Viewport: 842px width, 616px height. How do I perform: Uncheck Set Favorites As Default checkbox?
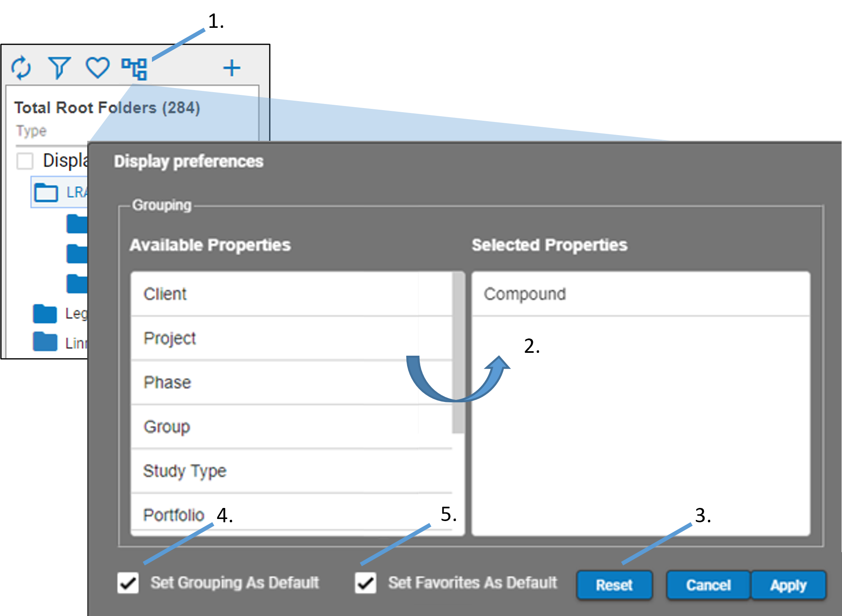(365, 583)
